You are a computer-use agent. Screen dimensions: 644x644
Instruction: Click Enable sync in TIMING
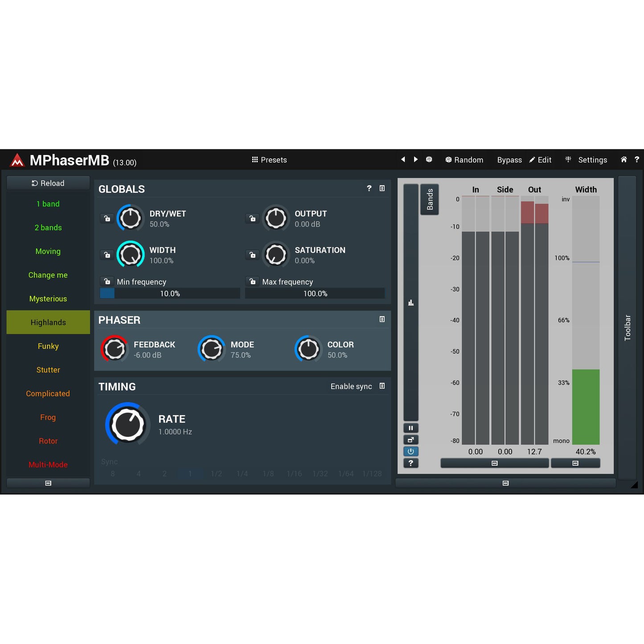tap(351, 386)
